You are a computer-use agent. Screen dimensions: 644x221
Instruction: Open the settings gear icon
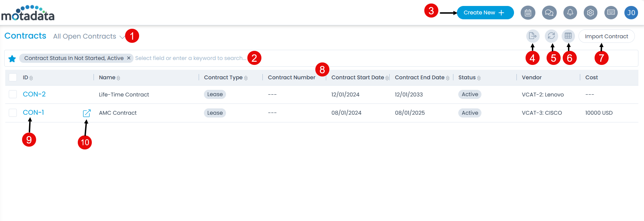point(590,13)
